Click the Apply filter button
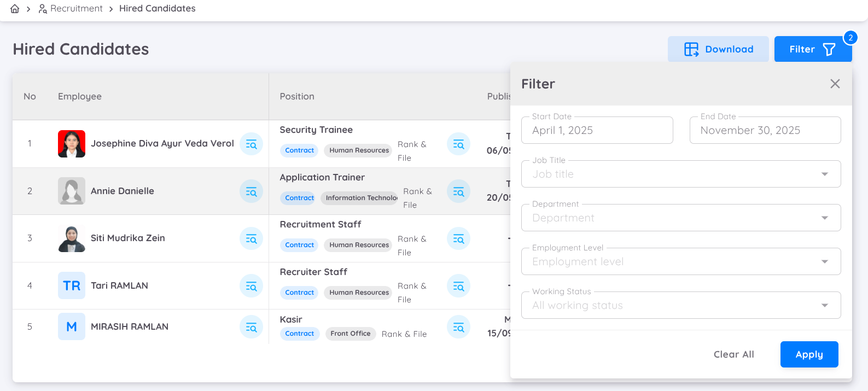This screenshot has width=868, height=391. [x=809, y=354]
